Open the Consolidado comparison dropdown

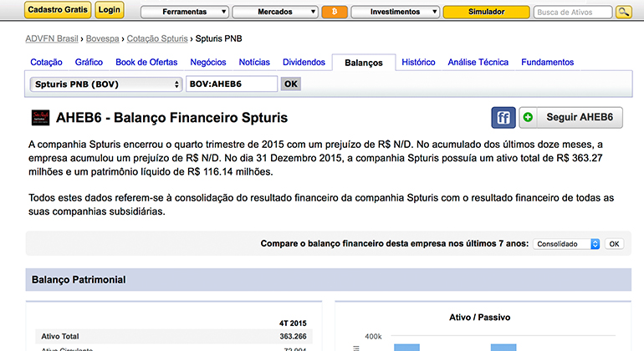click(x=567, y=244)
